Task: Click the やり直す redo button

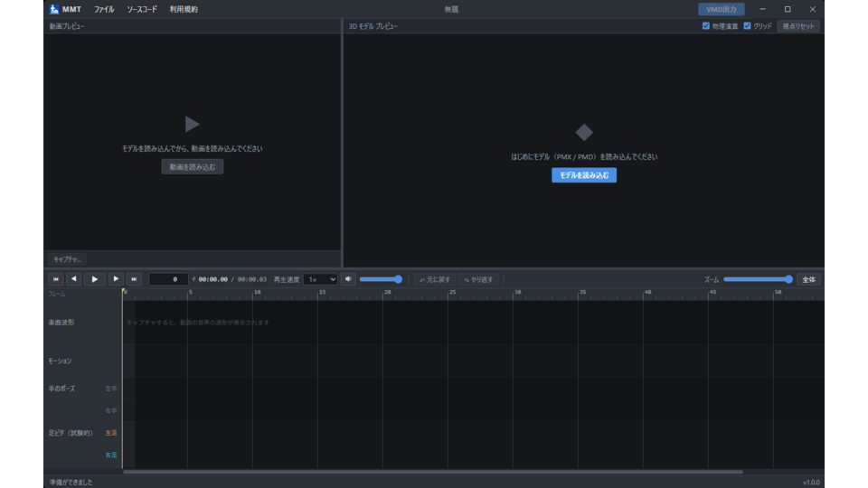Action: tap(479, 279)
